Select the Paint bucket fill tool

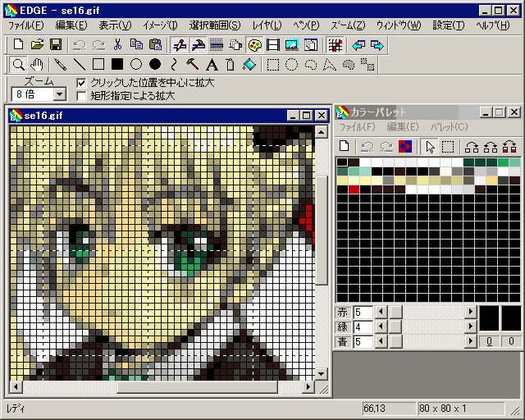click(249, 65)
